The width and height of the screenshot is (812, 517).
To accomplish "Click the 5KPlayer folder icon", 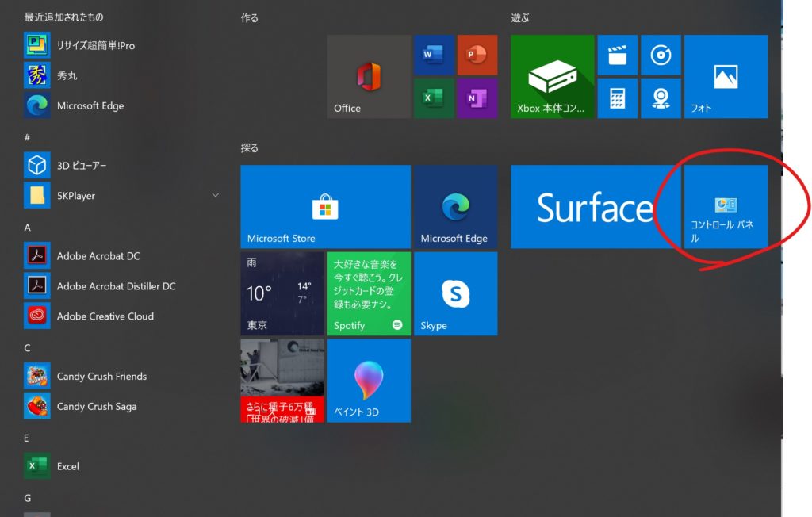I will click(36, 195).
